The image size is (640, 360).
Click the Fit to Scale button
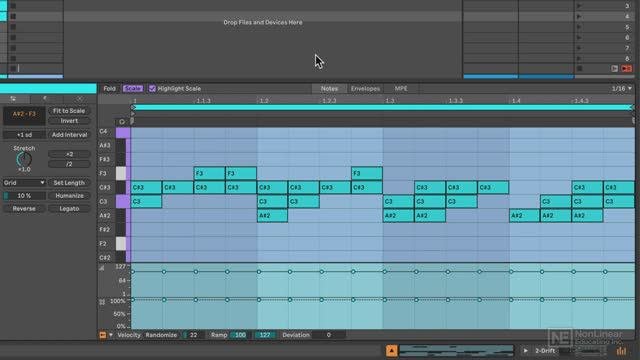(69, 111)
